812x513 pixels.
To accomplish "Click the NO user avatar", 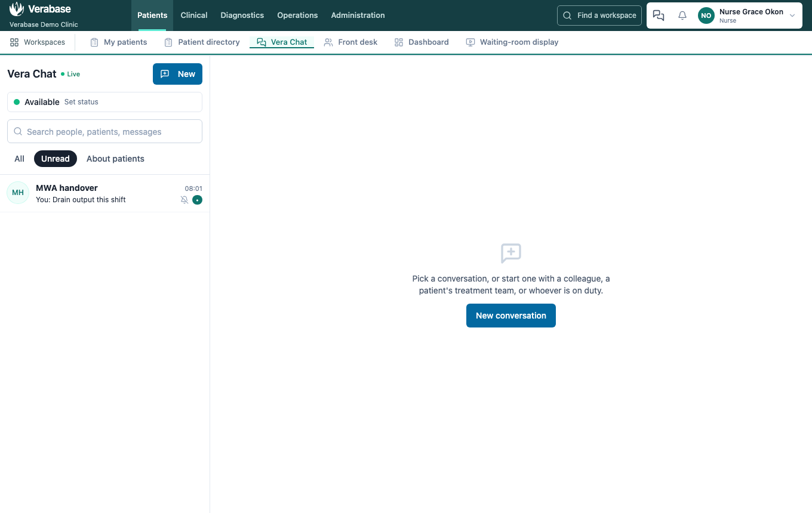I will coord(706,16).
